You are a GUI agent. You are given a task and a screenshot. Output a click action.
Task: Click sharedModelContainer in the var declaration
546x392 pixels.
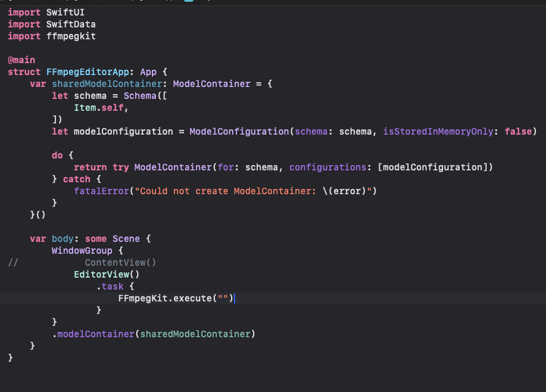click(107, 84)
